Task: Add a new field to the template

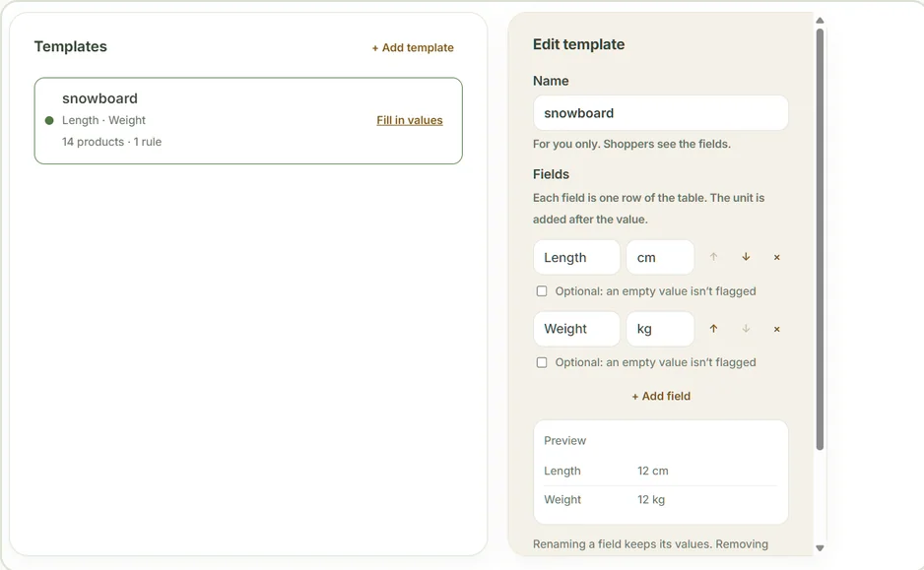Action: click(661, 397)
